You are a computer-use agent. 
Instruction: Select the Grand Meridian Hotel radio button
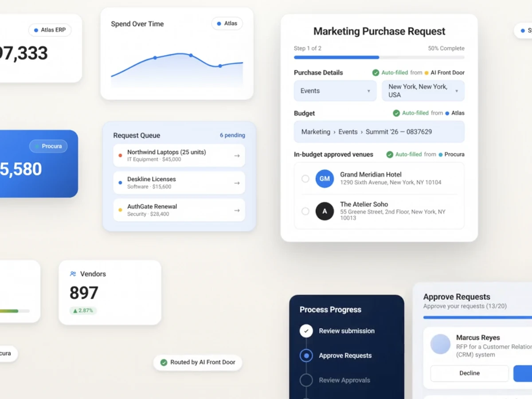[305, 178]
